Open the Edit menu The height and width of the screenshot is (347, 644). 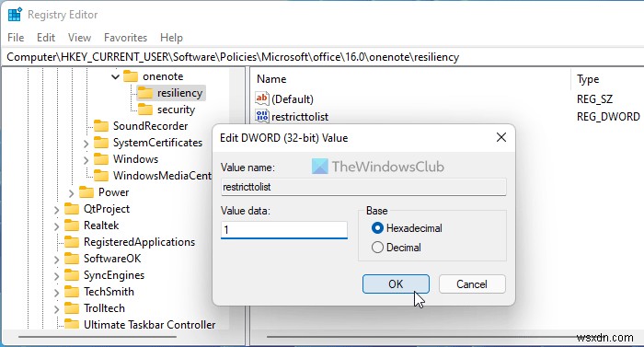pyautogui.click(x=46, y=38)
